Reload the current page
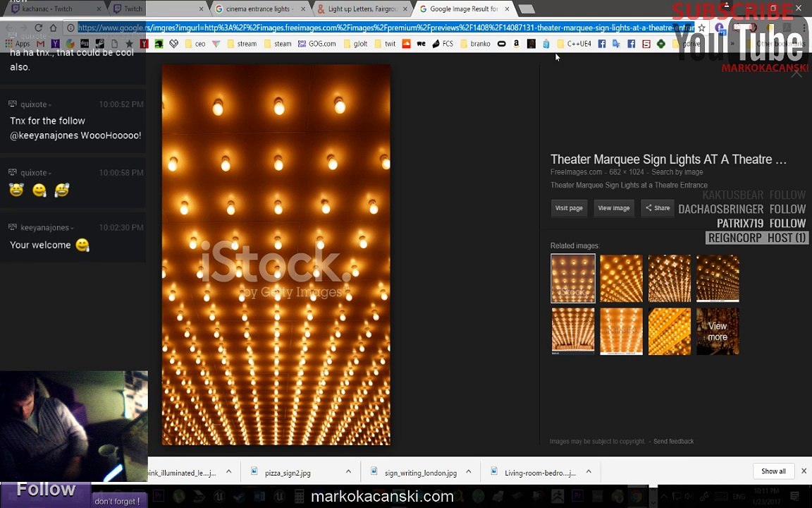 coord(38,28)
